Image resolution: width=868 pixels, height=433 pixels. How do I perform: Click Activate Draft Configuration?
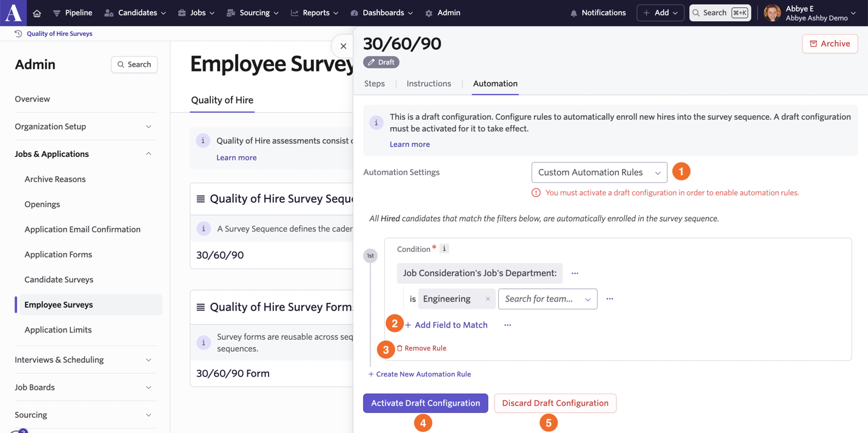(x=426, y=403)
